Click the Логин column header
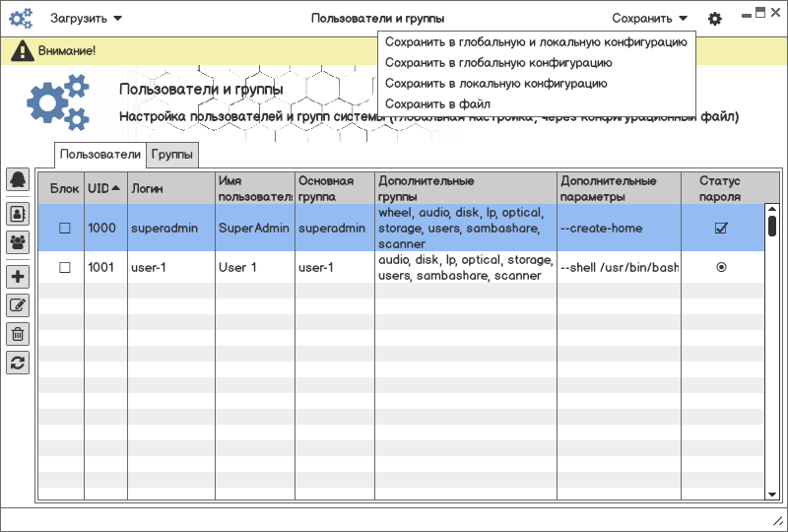 pos(171,188)
